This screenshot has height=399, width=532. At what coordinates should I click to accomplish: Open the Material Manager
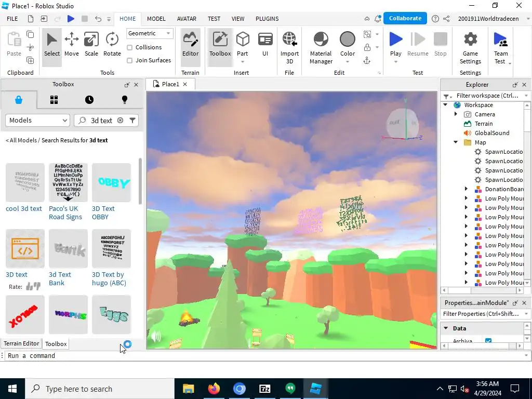321,47
